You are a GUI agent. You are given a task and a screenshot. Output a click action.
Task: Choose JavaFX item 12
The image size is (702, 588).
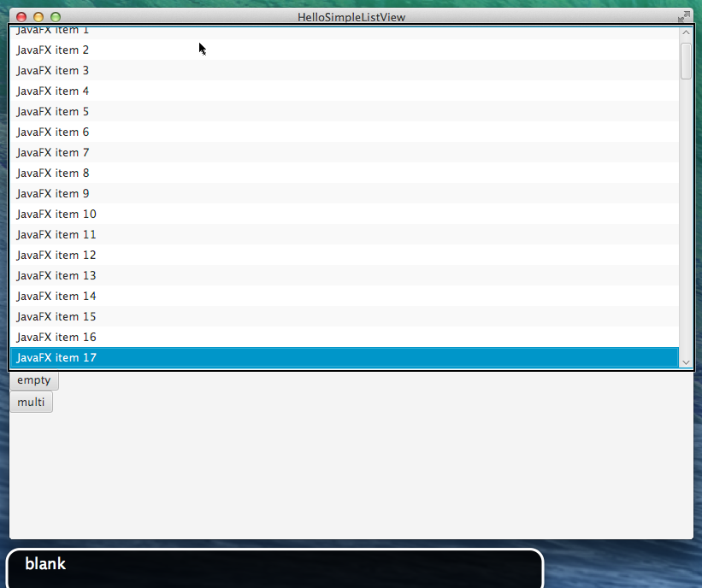point(56,255)
